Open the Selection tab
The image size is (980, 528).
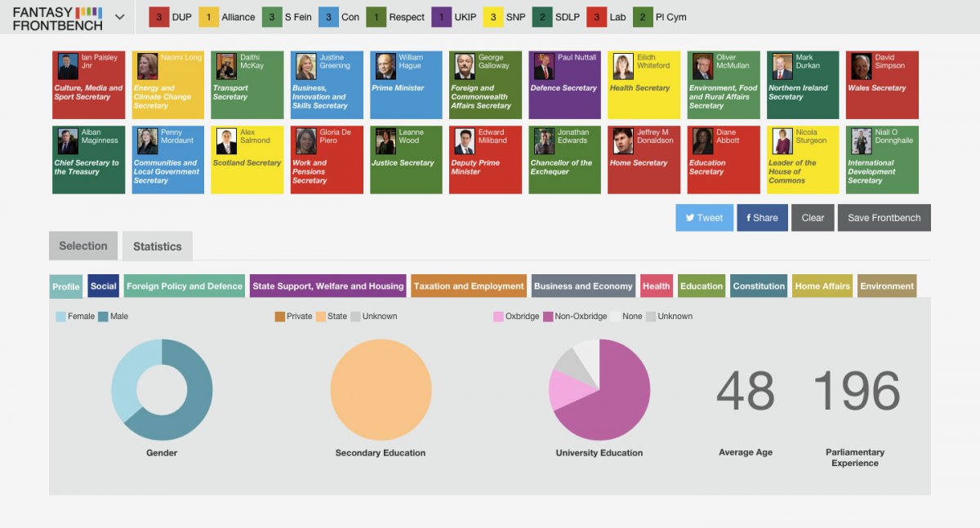coord(82,246)
